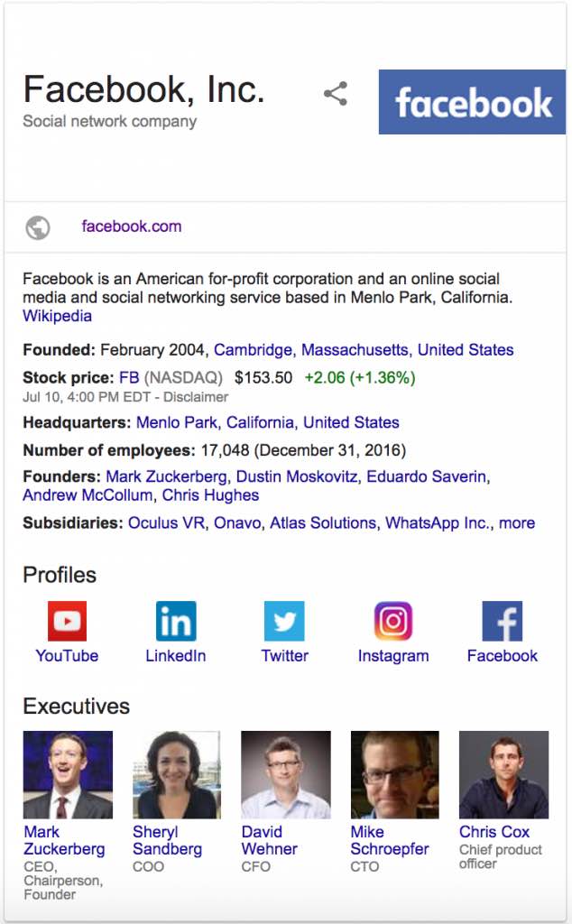
Task: Open the Instagram profile icon
Action: (x=393, y=621)
